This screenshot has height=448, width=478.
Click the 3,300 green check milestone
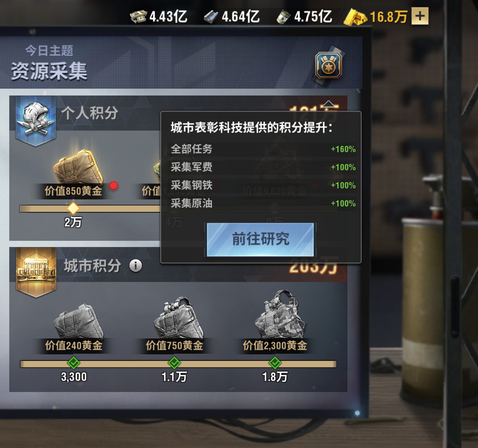pos(73,363)
